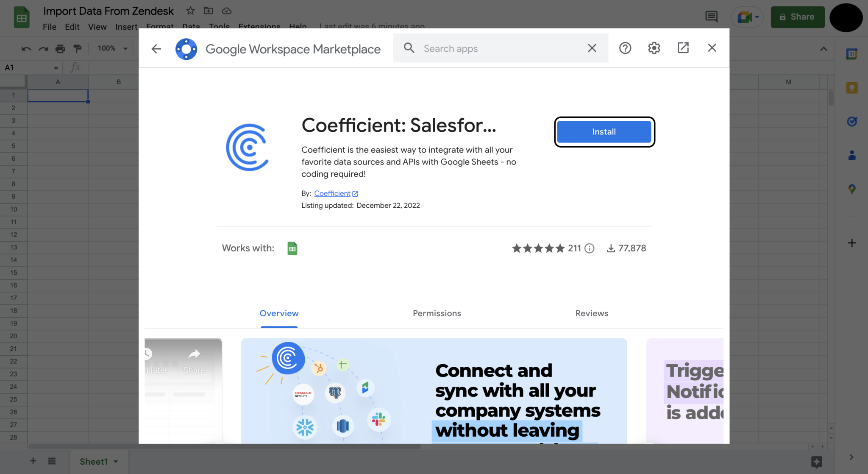Open Marketplace help

(x=625, y=48)
